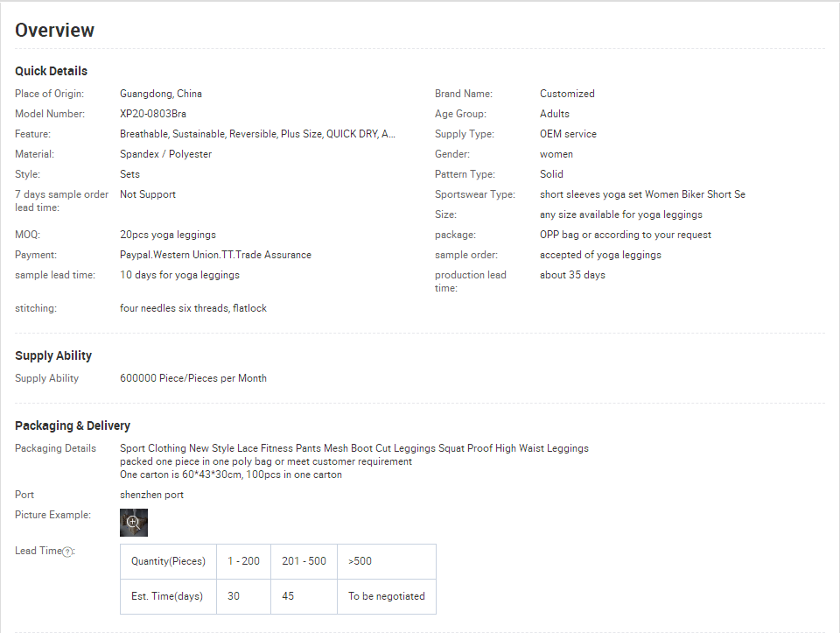Select the 1 - 200 quantity cell
This screenshot has width=840, height=633.
coord(243,561)
